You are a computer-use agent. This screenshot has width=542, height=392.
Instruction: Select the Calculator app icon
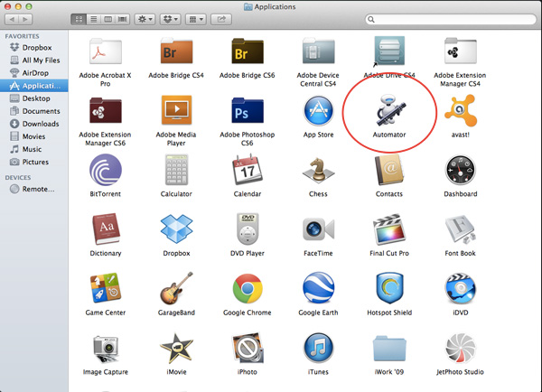tap(176, 170)
